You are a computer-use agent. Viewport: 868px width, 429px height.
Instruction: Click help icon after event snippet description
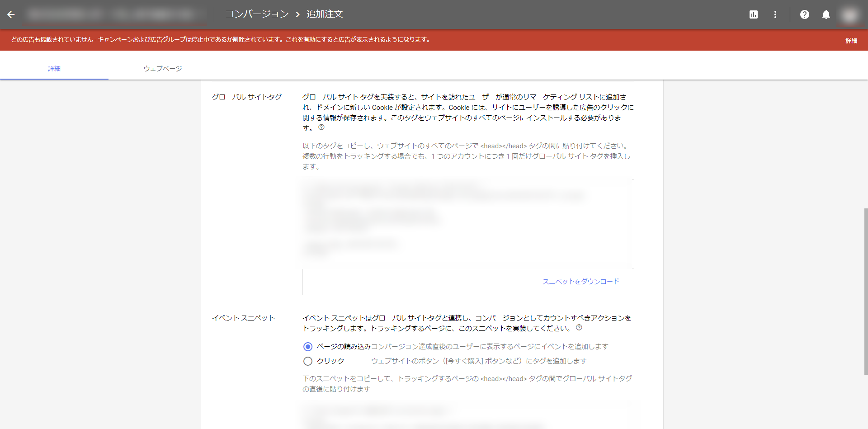point(579,328)
